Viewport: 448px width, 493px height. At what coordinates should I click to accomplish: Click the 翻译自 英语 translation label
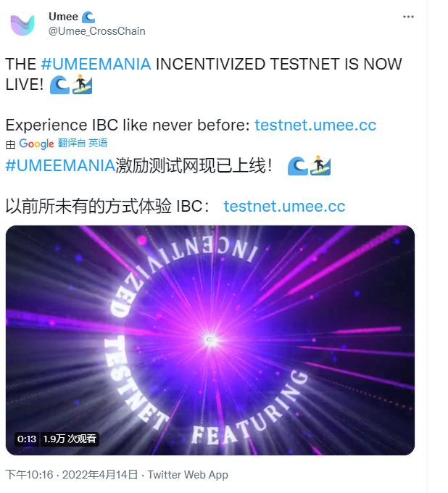(x=83, y=143)
